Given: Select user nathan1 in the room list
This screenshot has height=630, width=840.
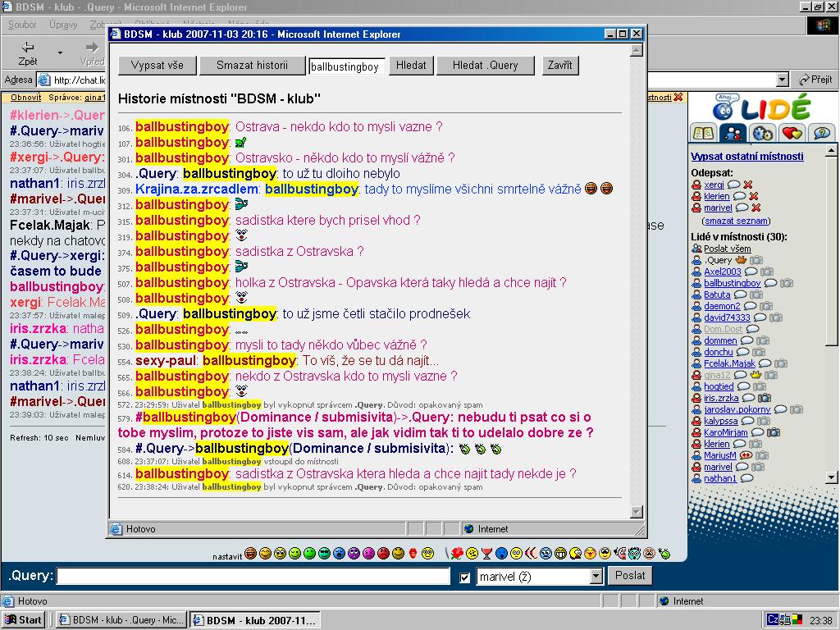Looking at the screenshot, I should tap(720, 478).
